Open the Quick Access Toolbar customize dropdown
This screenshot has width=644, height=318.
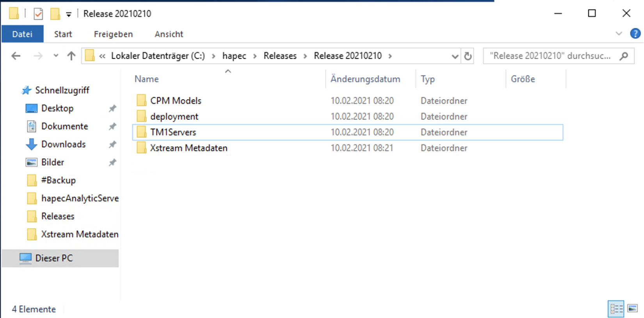point(69,15)
